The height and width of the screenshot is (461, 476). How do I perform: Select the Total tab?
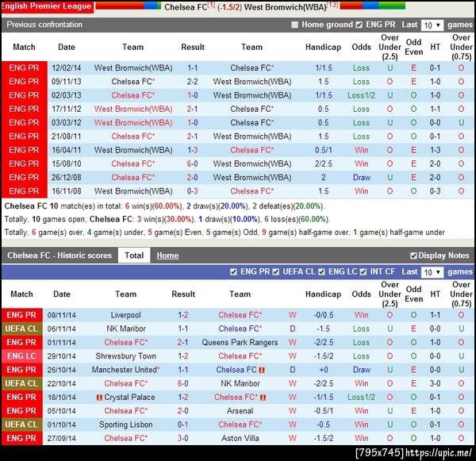point(134,255)
